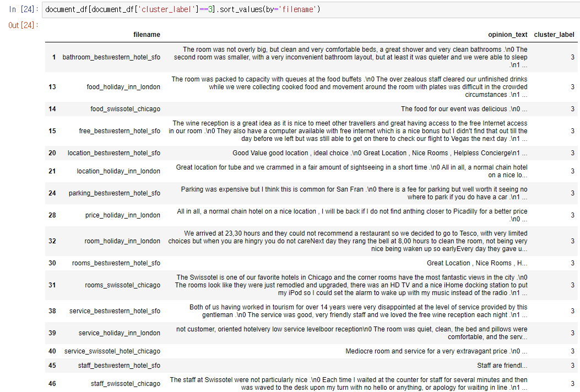The height and width of the screenshot is (392, 580).
Task: Select cell rooms_swissotel_chicago
Action: coord(122,285)
